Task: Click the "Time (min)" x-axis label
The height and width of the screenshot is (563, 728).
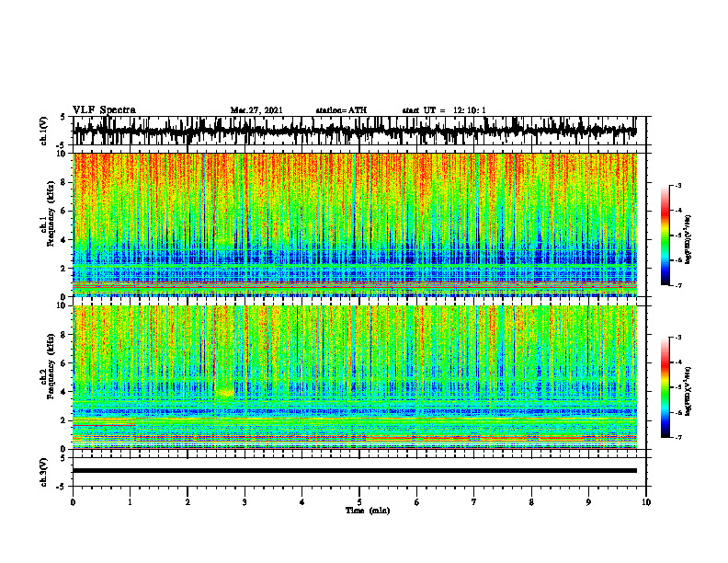Action: (368, 511)
